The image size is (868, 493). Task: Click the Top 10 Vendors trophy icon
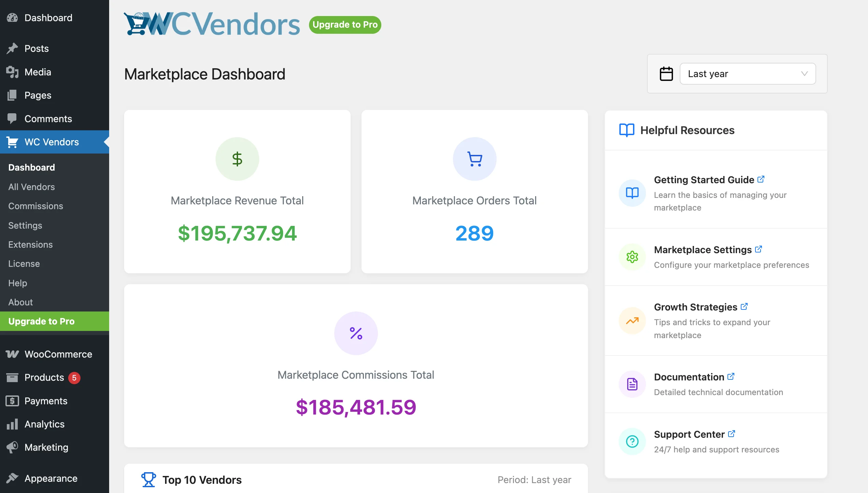pyautogui.click(x=149, y=480)
